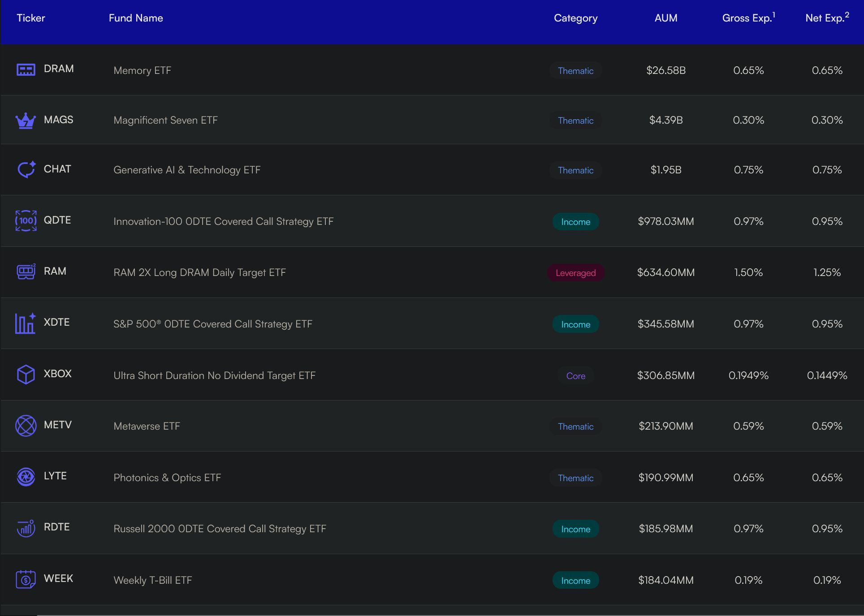The height and width of the screenshot is (616, 864).
Task: Click the RAM module icon
Action: (26, 271)
